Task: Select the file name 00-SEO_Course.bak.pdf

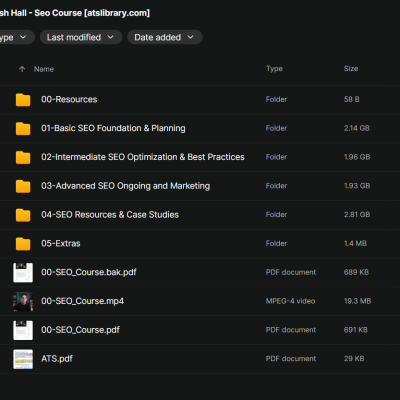Action: [x=89, y=272]
